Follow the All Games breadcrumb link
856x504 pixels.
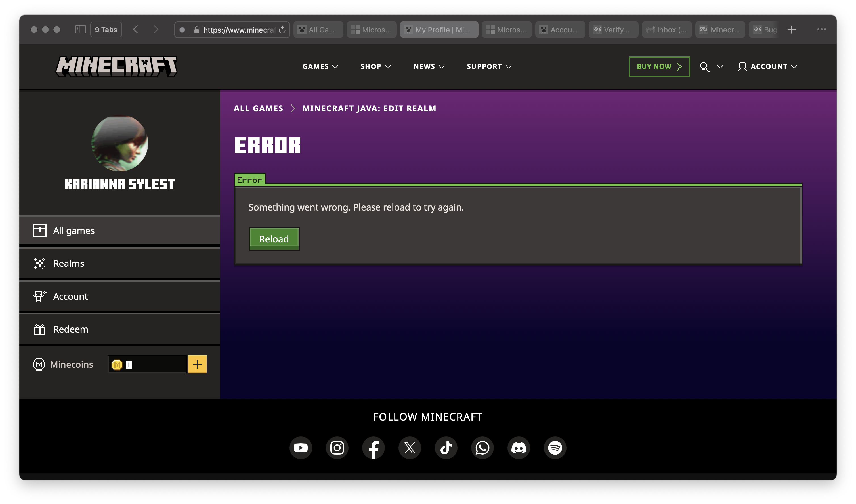[x=258, y=108]
